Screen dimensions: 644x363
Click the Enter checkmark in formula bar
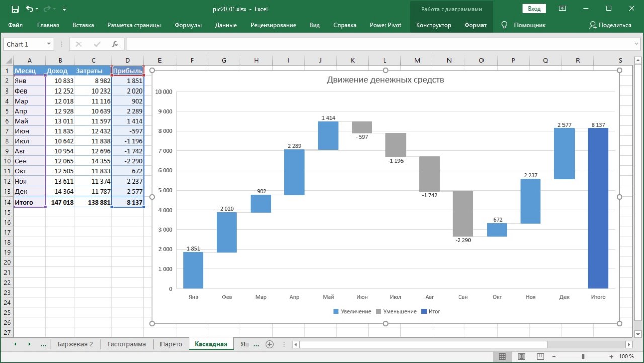pyautogui.click(x=97, y=44)
